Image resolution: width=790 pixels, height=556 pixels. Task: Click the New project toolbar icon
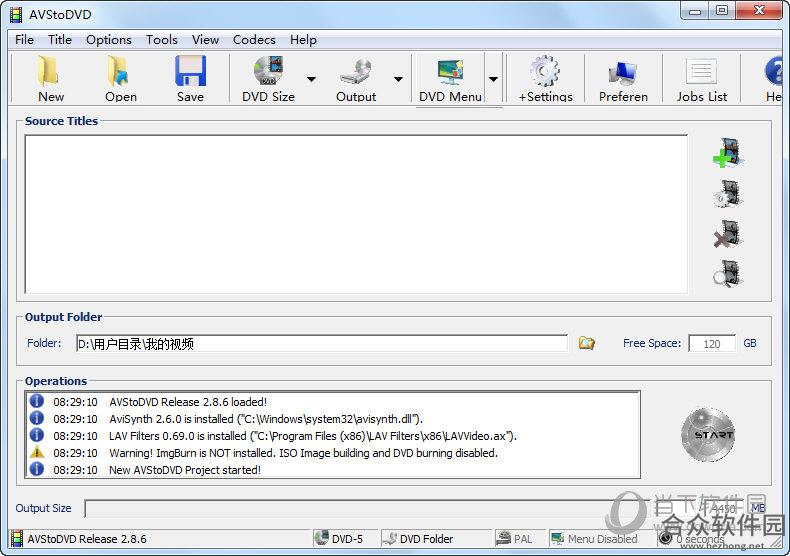tap(50, 78)
